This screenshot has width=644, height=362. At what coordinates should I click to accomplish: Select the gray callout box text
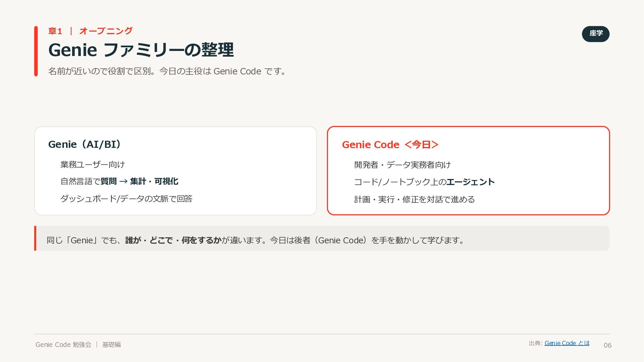coord(256,240)
